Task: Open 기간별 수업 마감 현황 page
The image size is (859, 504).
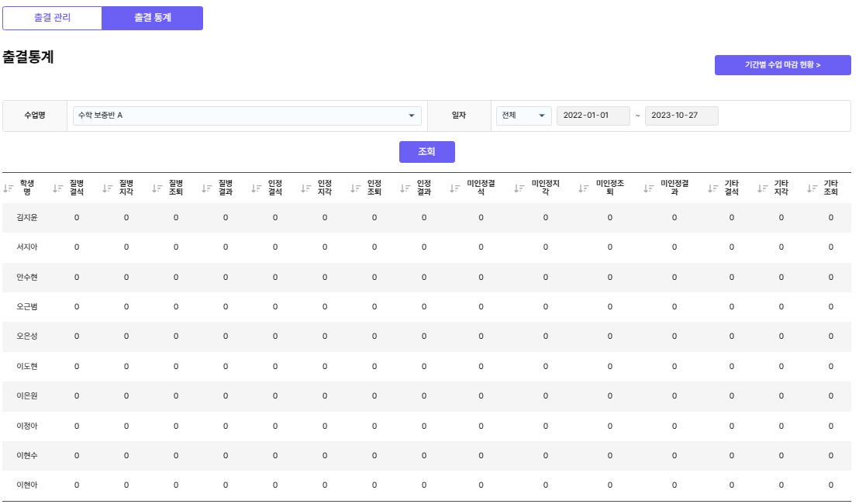Action: tap(782, 64)
